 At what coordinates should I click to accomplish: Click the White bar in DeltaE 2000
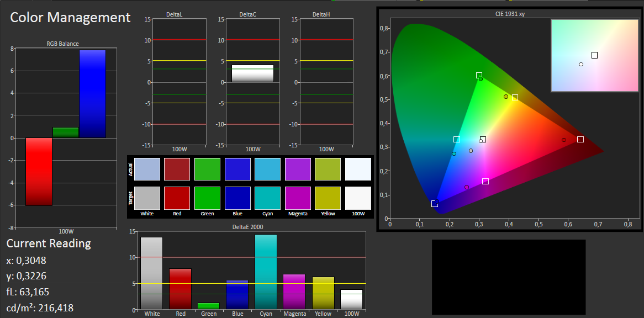[151, 273]
